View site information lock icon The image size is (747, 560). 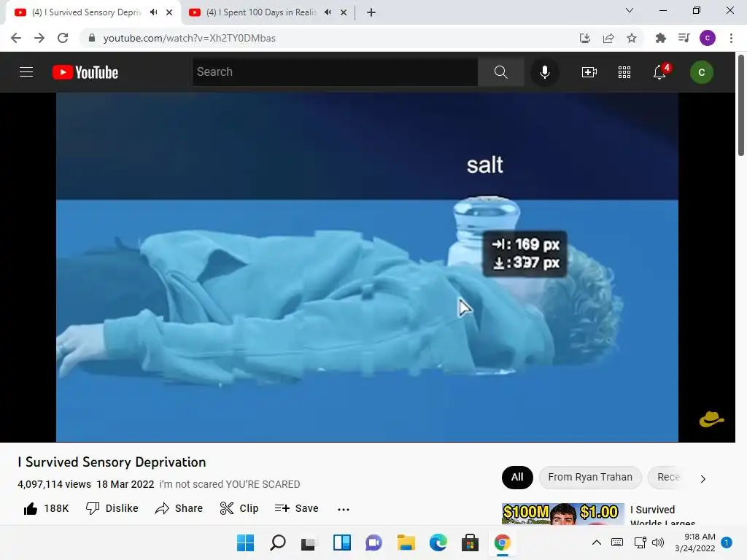92,38
